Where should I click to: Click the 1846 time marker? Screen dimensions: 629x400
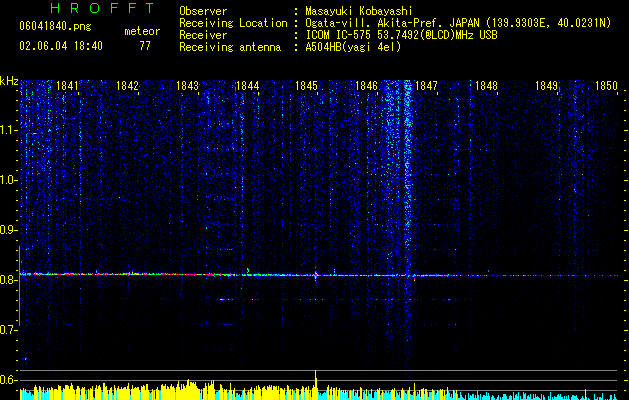point(367,86)
